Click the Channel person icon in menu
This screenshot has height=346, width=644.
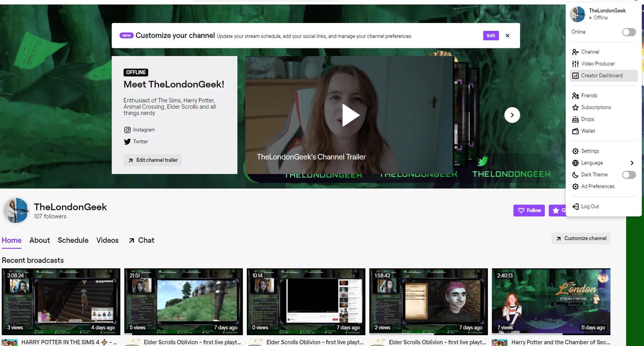click(575, 52)
